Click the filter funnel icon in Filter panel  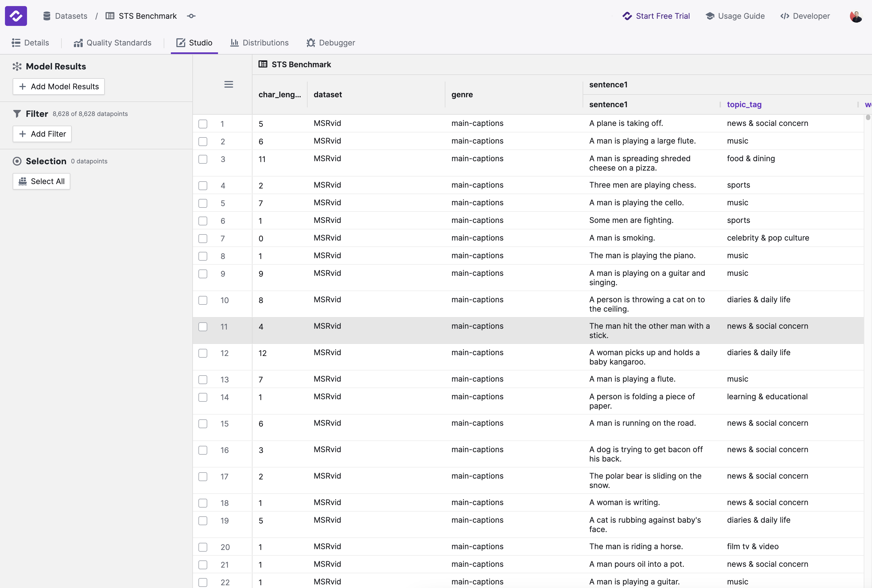(17, 114)
